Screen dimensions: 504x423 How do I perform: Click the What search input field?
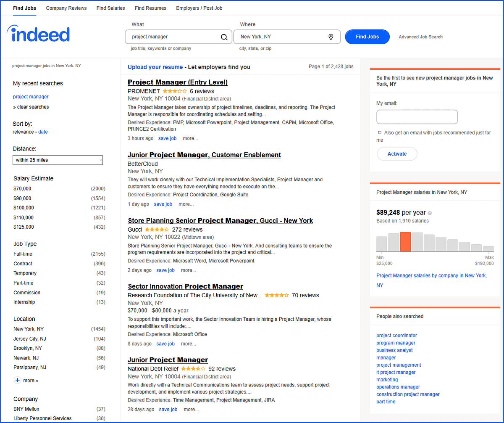pos(178,37)
